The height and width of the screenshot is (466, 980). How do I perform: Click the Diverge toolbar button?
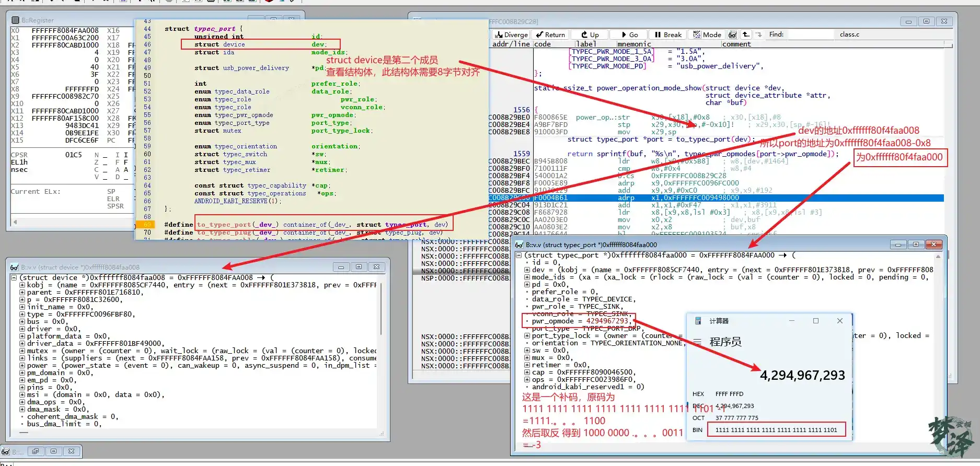511,34
